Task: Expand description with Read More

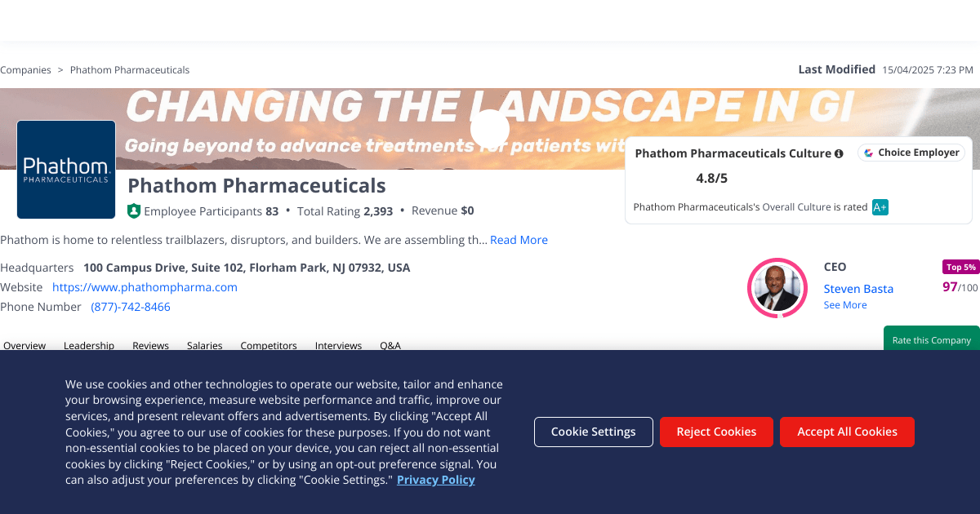Action: point(519,240)
